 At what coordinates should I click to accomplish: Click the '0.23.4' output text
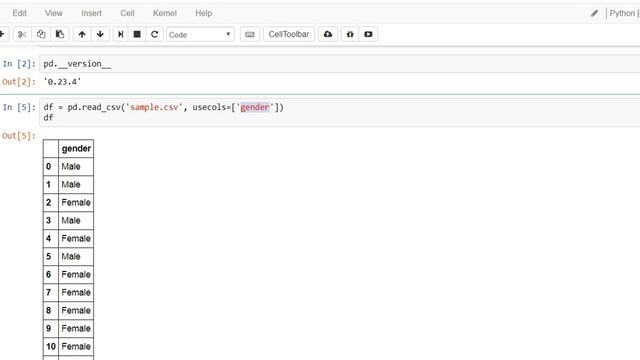[x=62, y=82]
